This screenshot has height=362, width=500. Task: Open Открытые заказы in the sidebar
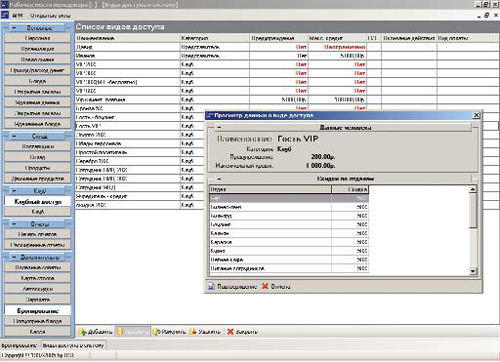[37, 92]
